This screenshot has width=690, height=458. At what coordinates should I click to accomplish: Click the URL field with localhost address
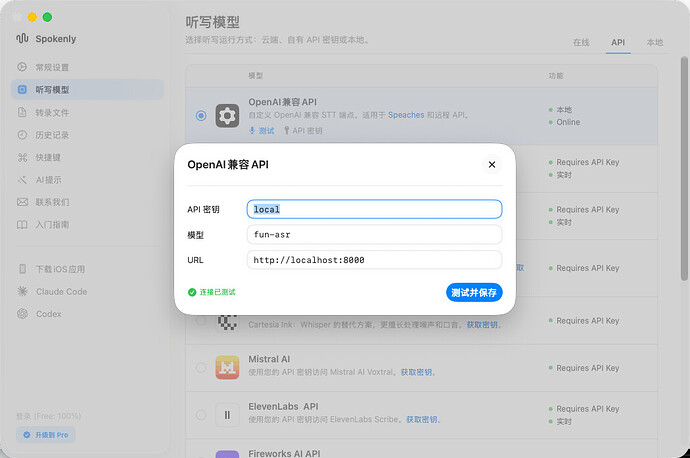[x=374, y=260]
